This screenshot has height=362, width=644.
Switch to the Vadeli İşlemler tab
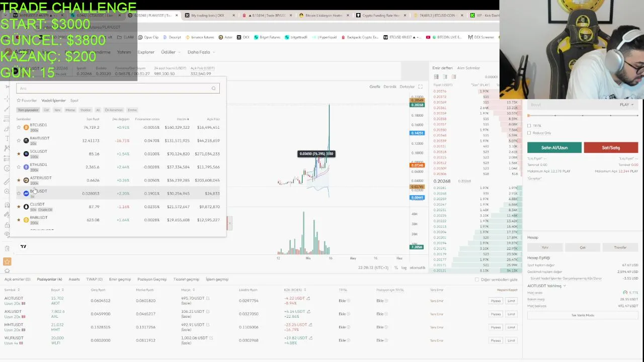[53, 101]
